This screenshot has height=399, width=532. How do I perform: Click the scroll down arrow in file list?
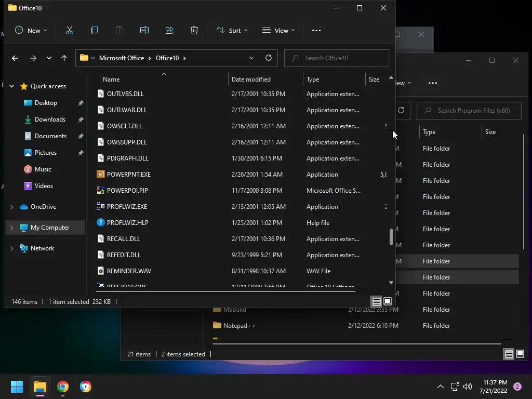tap(391, 283)
